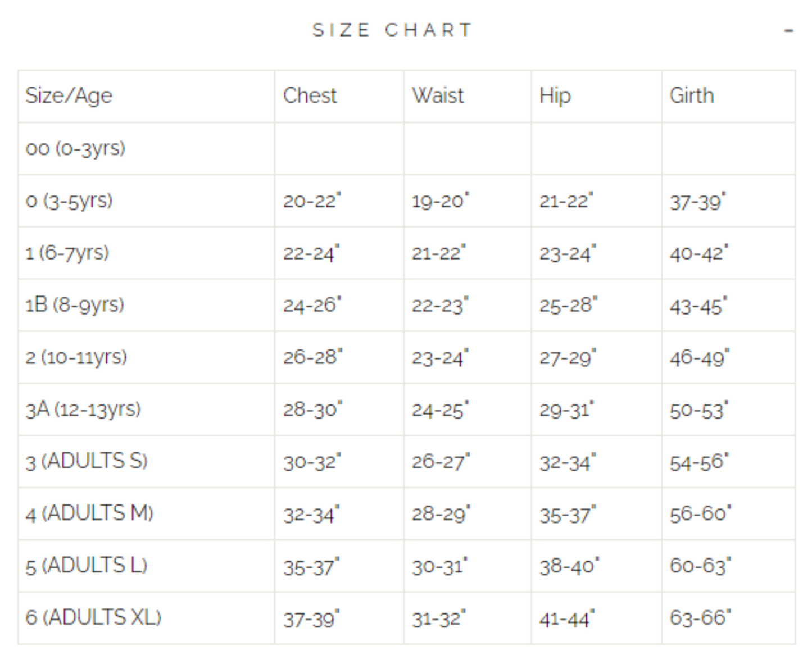The width and height of the screenshot is (812, 655).
Task: Select the 2 (10-11yrs) size label
Action: pos(76,357)
